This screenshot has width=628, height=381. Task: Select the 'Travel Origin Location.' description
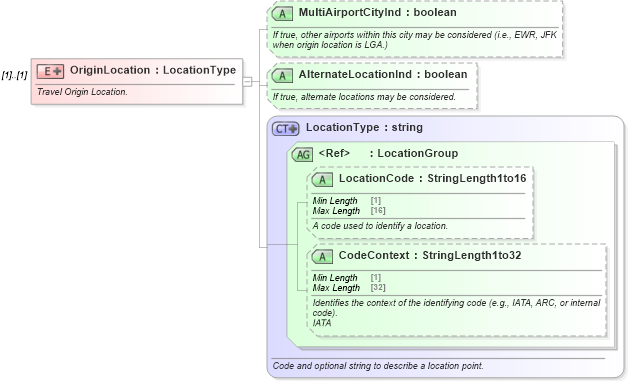pos(82,92)
